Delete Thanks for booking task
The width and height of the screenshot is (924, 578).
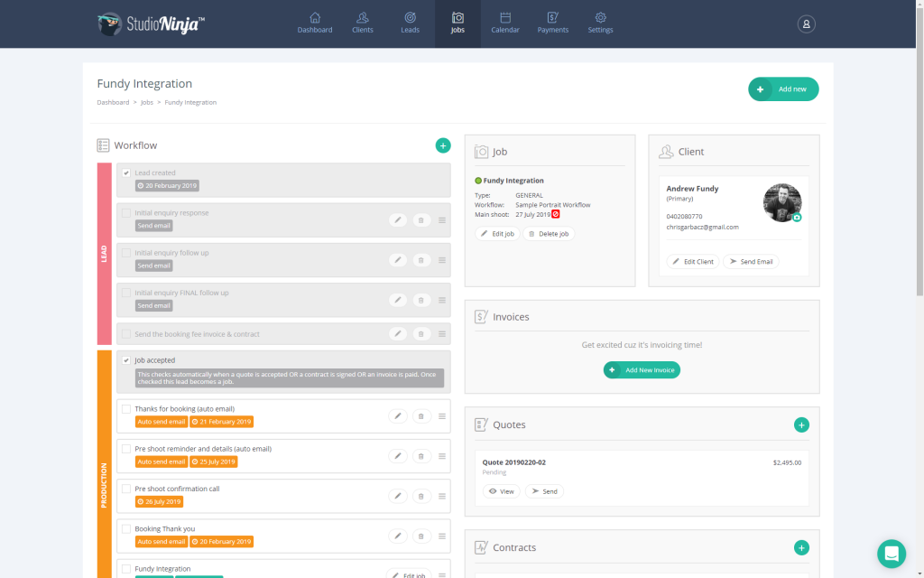click(x=420, y=415)
